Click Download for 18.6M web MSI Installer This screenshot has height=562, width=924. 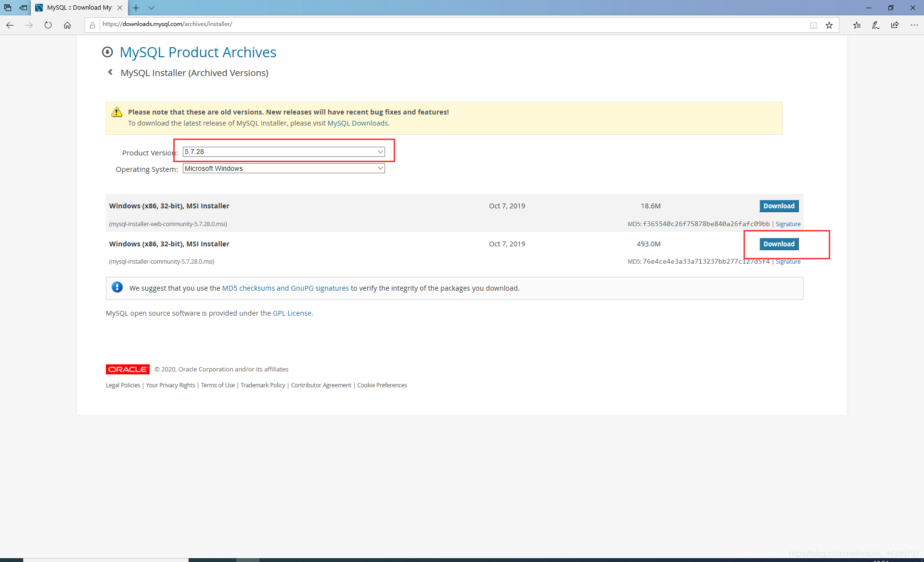tap(779, 206)
